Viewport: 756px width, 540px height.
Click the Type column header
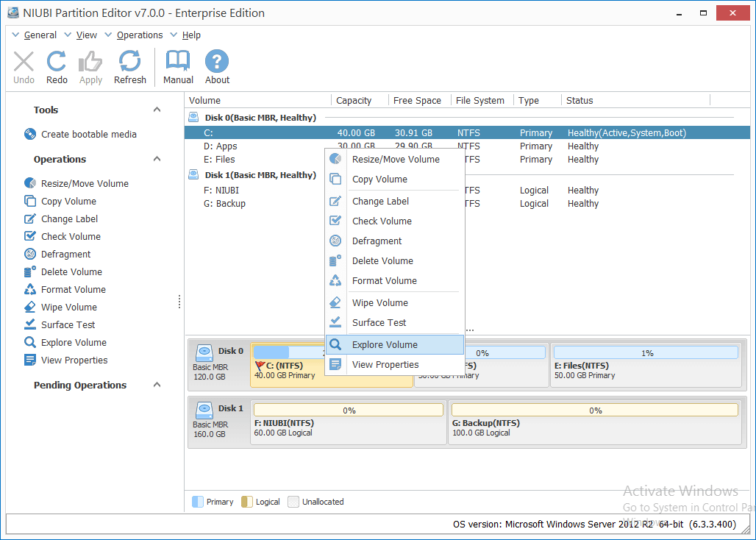(x=538, y=100)
